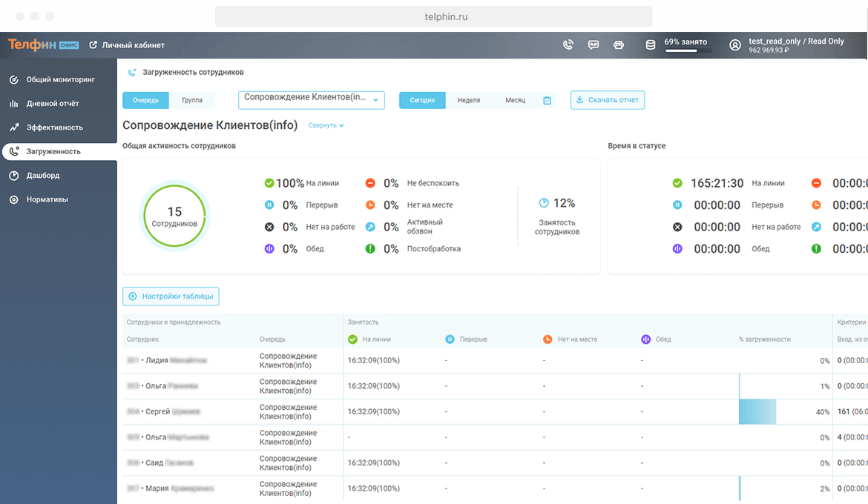Go to Эффективность in the sidebar
This screenshot has height=504, width=868.
54,127
